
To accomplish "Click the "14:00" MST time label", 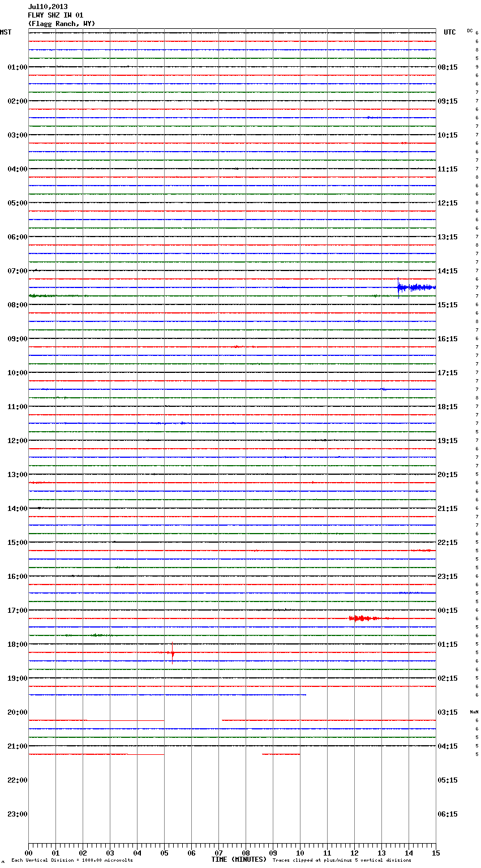I will pos(18,509).
